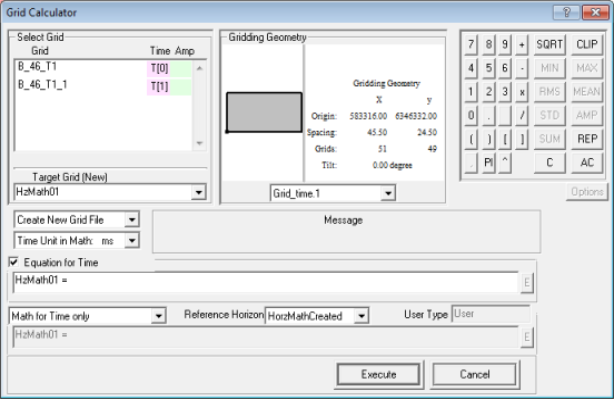The width and height of the screenshot is (614, 399).
Task: Click the E button beside disabled equation
Action: click(527, 337)
